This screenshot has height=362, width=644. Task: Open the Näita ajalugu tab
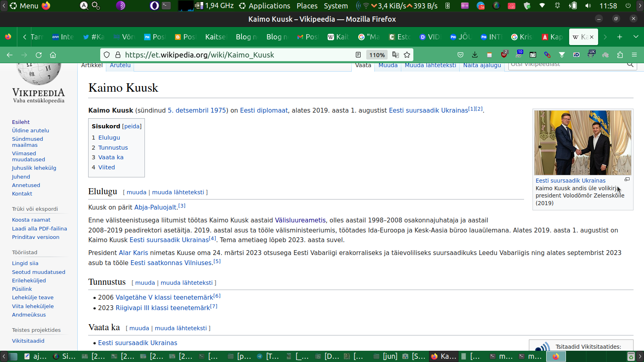coord(482,65)
